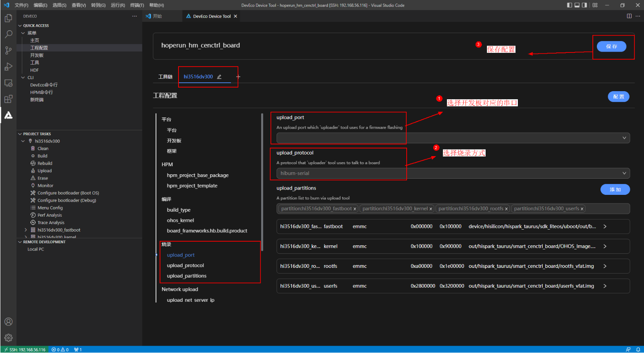The width and height of the screenshot is (644, 353).
Task: Remove partition hi3516dv300_kernel tag
Action: pos(431,209)
